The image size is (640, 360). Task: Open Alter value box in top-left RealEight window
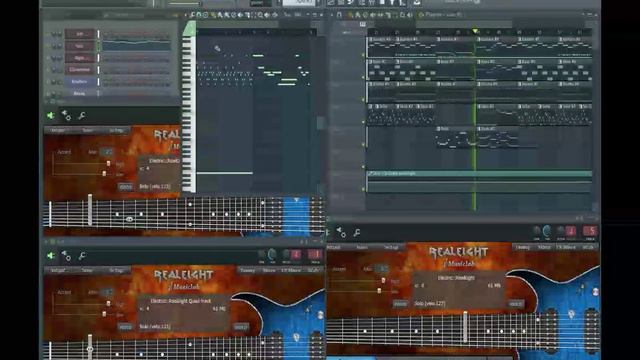pos(107,152)
